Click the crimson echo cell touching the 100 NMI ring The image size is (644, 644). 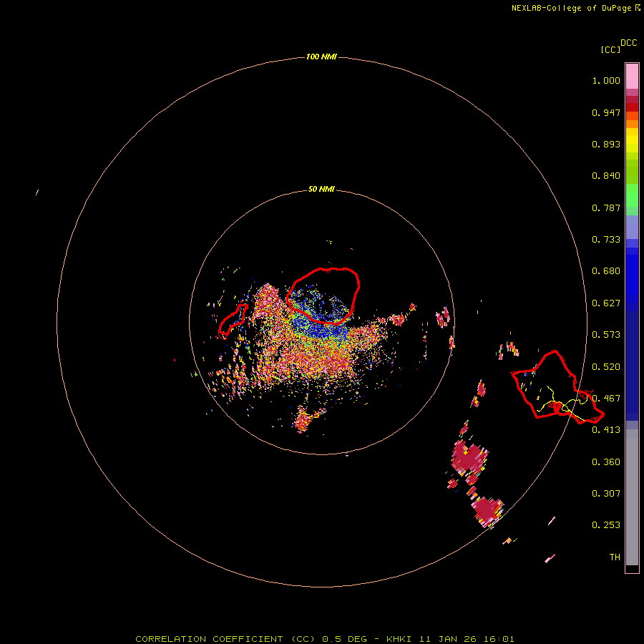487,510
